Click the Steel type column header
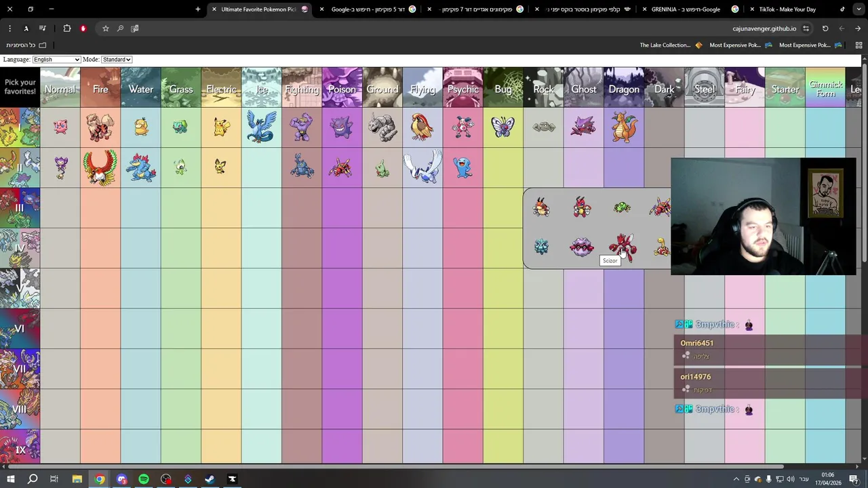The width and height of the screenshot is (868, 488). (x=705, y=87)
